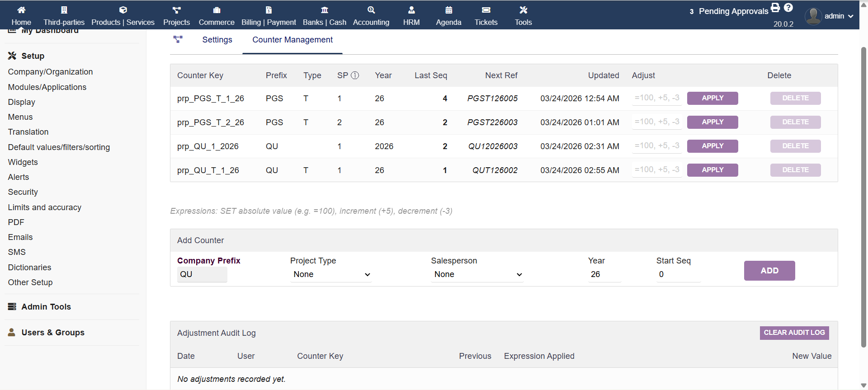This screenshot has height=390, width=868.
Task: Open the Tickets module icon
Action: [x=486, y=10]
